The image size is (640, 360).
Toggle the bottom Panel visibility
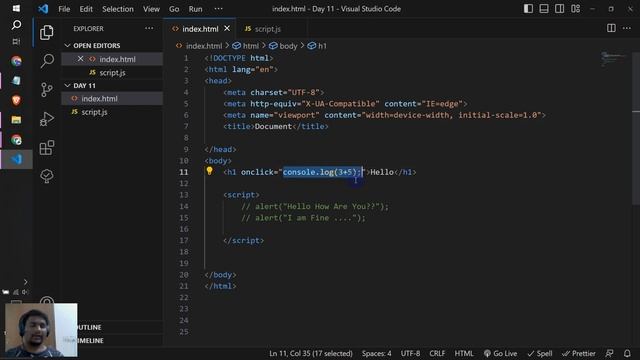(544, 9)
